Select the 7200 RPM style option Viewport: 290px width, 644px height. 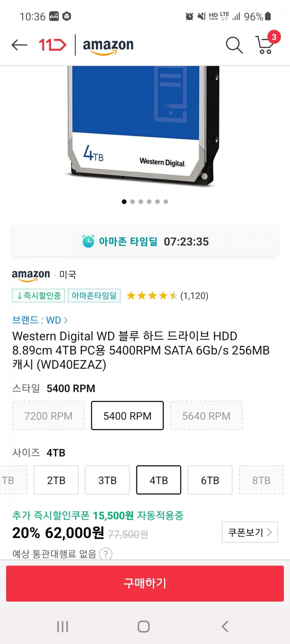[49, 416]
